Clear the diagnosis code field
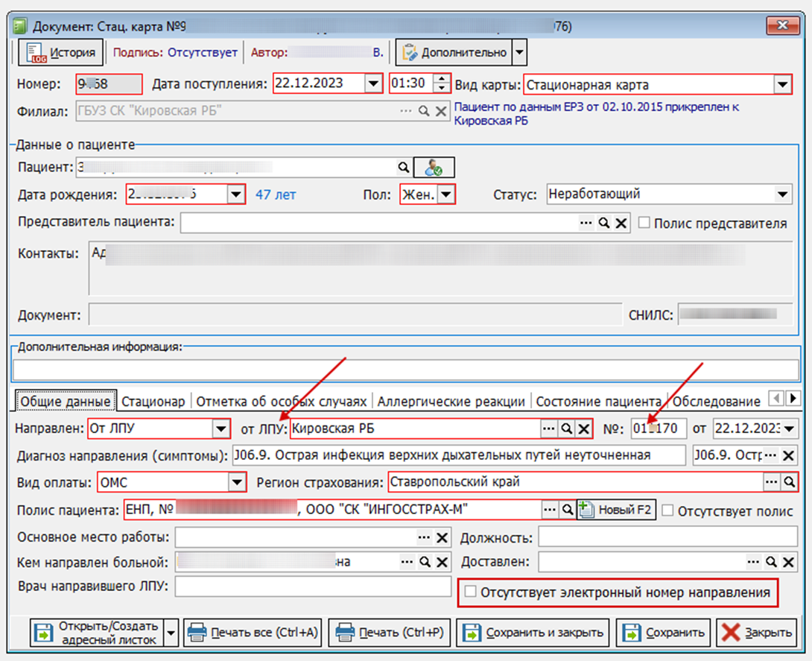The width and height of the screenshot is (812, 661). 788,455
